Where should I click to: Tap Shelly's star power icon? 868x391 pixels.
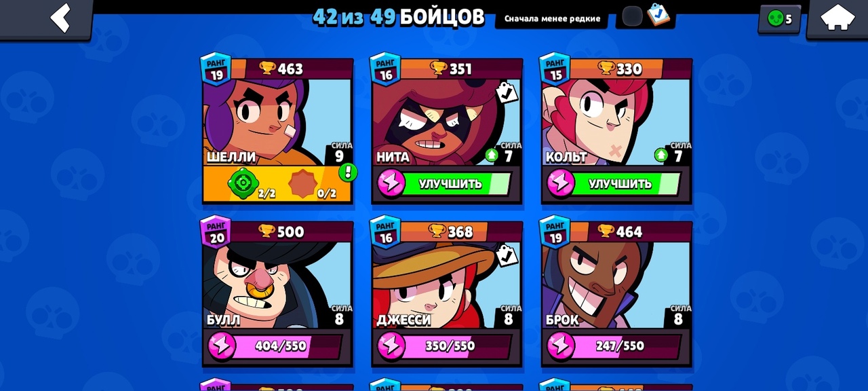pos(302,184)
